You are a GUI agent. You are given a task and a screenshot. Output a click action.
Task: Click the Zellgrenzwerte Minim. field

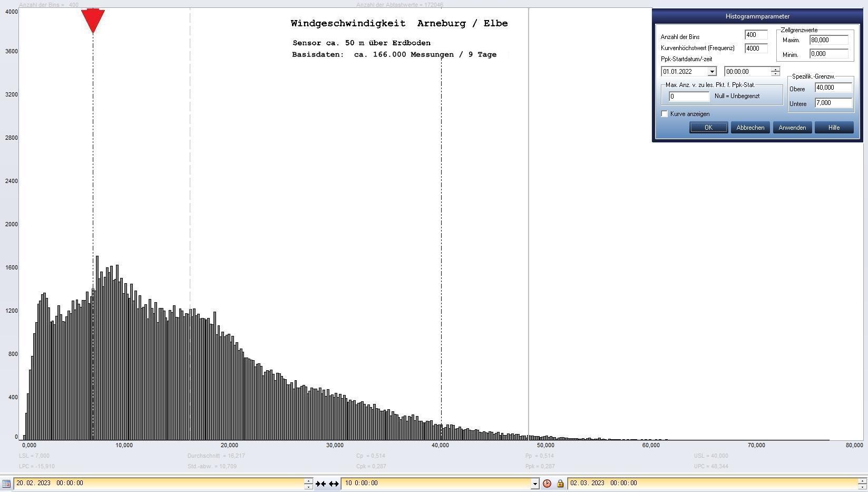click(x=828, y=54)
